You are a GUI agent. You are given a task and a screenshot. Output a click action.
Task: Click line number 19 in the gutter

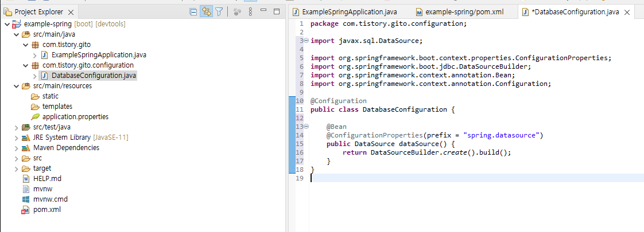(300, 178)
